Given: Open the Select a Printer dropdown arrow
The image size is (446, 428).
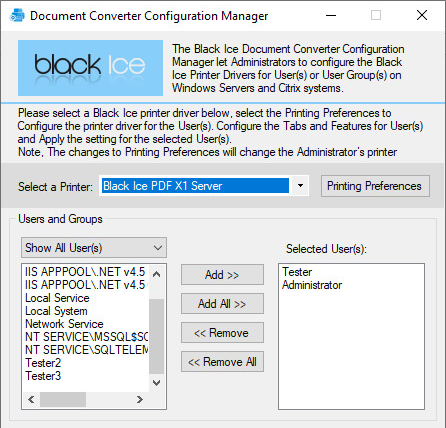Looking at the screenshot, I should point(300,186).
